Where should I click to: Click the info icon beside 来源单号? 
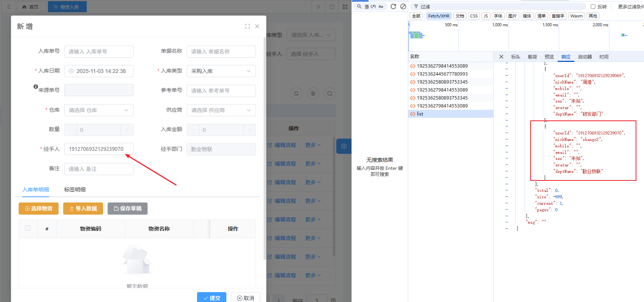coord(36,87)
